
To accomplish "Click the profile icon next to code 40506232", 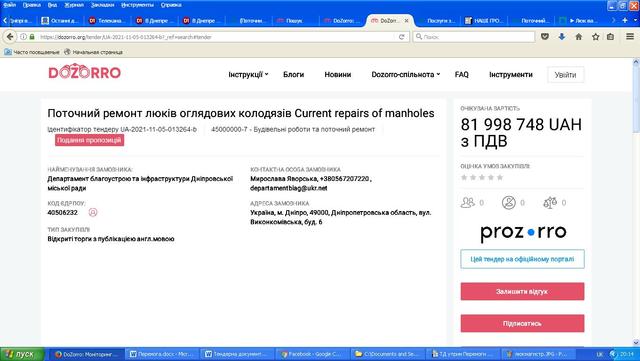I will pyautogui.click(x=93, y=212).
